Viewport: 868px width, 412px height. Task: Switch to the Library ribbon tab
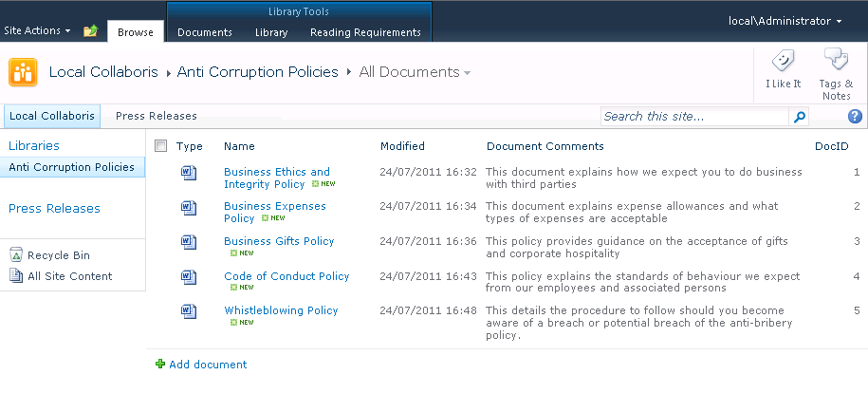(271, 32)
